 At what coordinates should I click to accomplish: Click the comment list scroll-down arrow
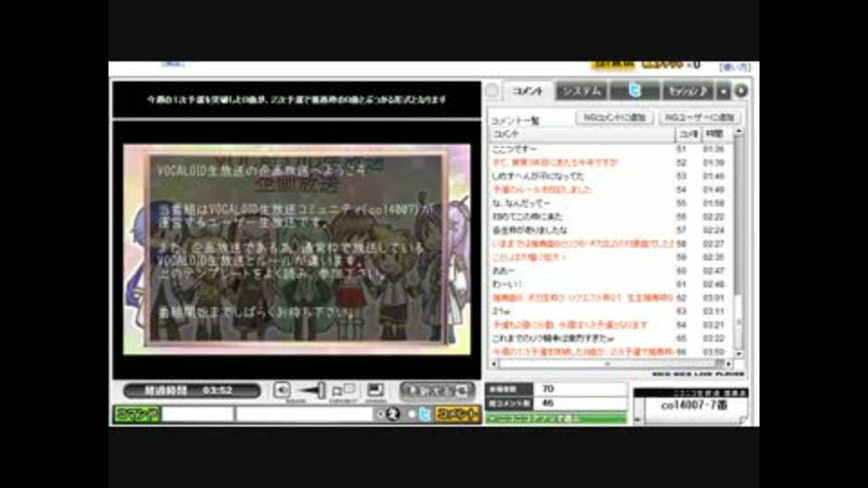coord(739,353)
